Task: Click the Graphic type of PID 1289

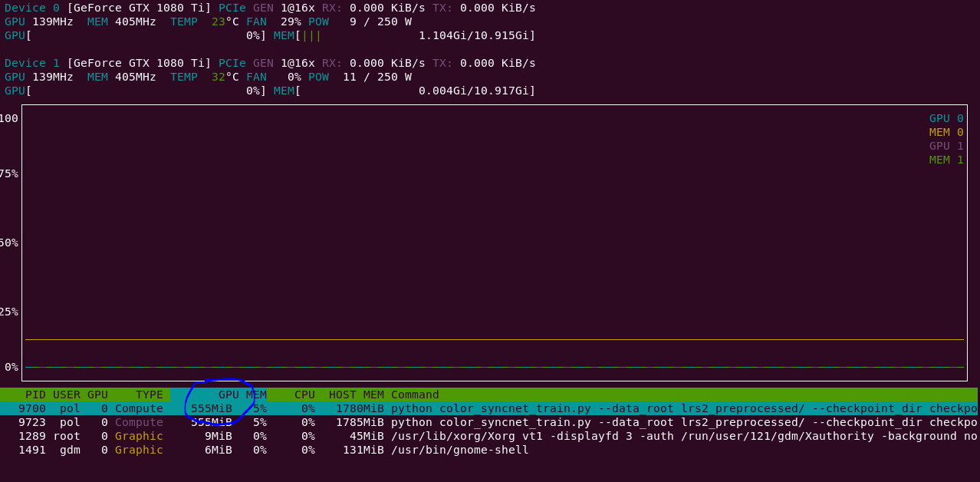Action: [x=139, y=436]
